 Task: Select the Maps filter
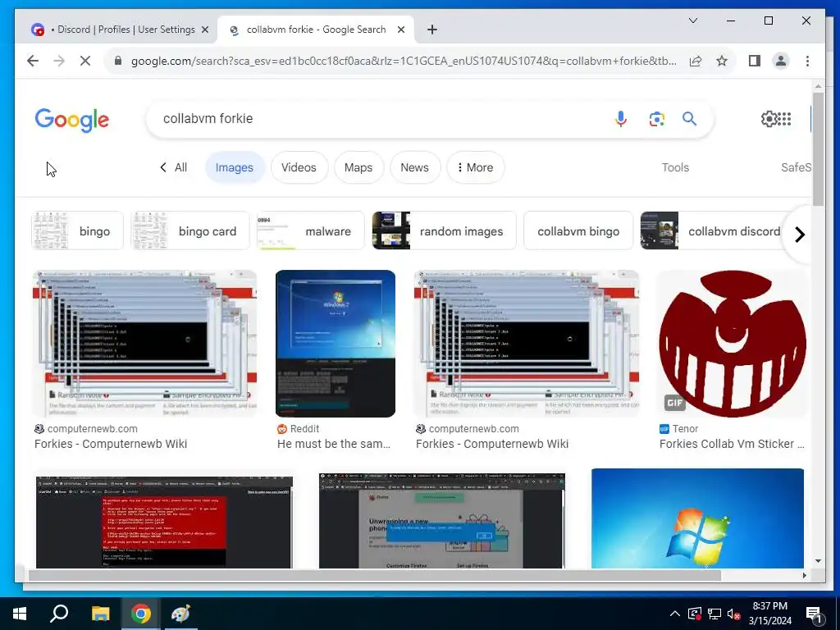tap(358, 167)
